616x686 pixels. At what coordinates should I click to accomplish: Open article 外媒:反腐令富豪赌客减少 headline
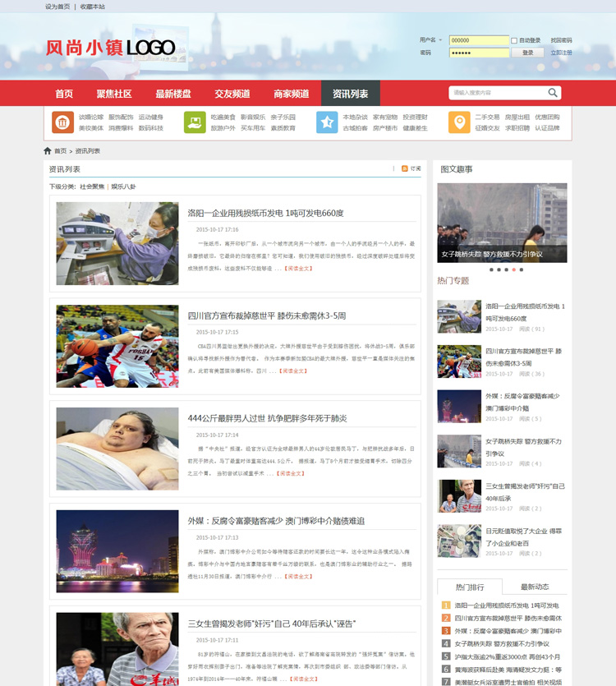(276, 521)
